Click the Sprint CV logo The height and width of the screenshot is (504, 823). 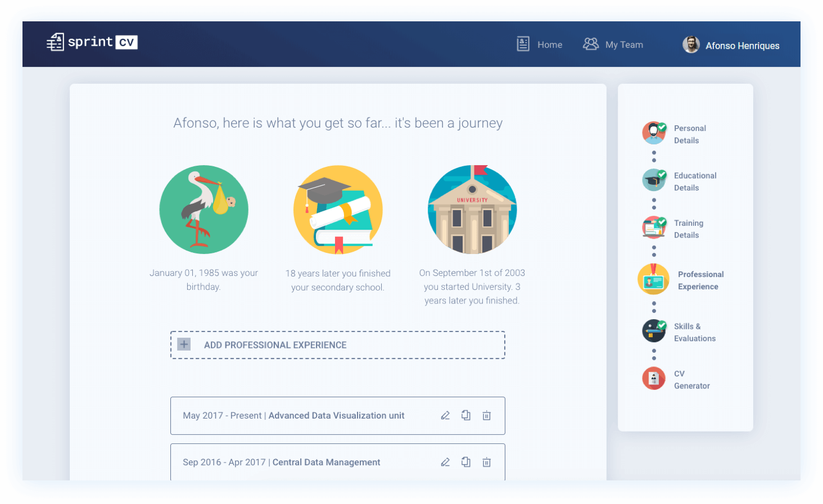click(92, 42)
